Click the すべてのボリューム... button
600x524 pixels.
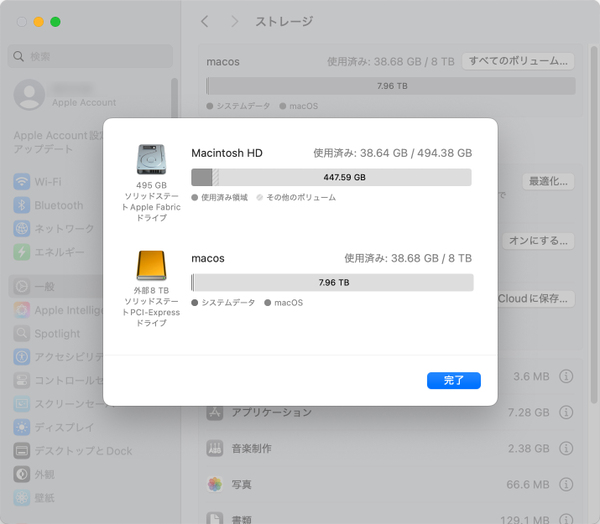click(518, 61)
